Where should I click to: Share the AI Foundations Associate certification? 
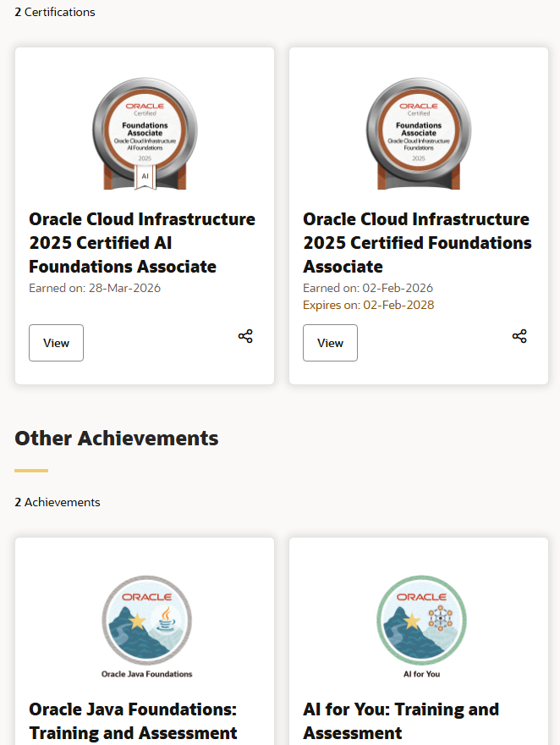click(245, 336)
